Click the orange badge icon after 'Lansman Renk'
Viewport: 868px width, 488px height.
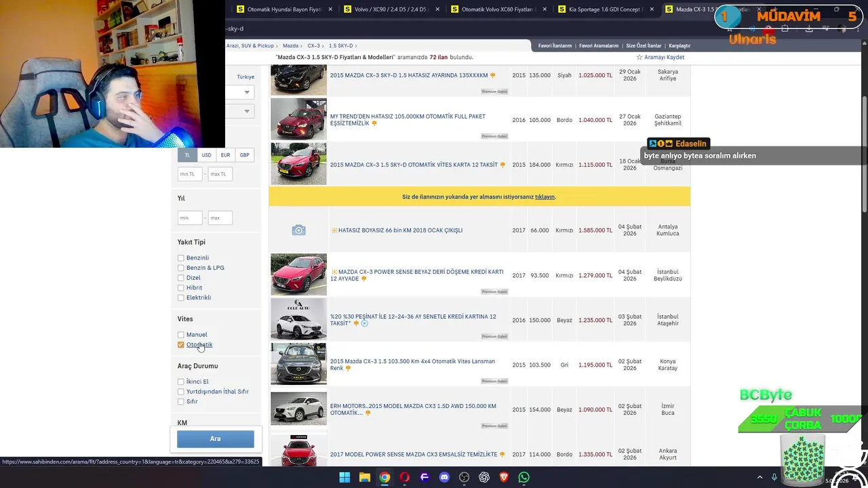(348, 368)
